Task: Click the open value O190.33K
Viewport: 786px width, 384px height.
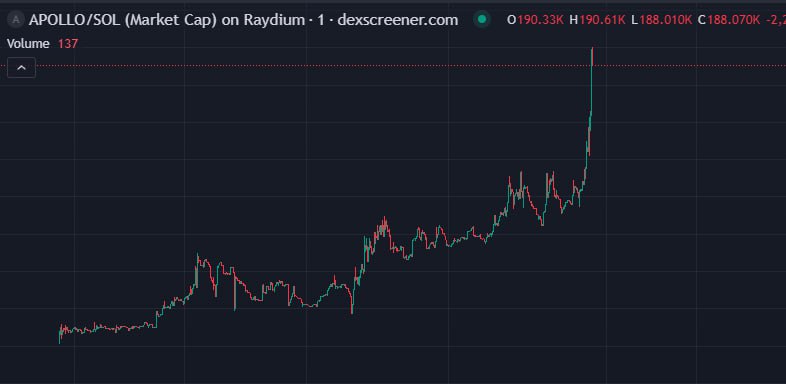Action: tap(536, 20)
